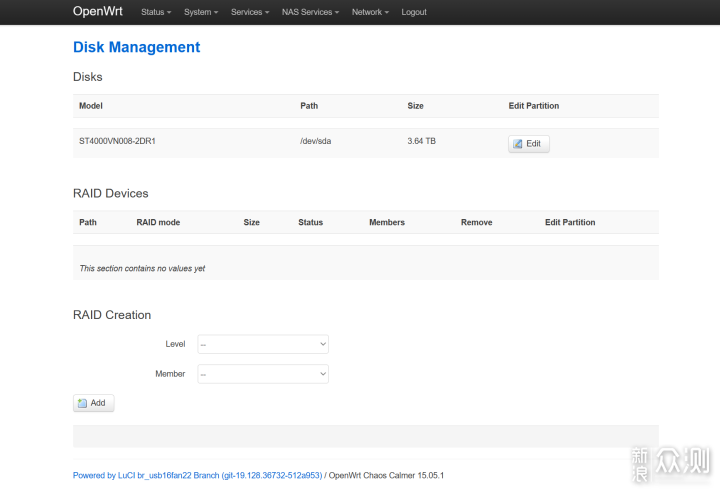The image size is (720, 492).
Task: Click the OpenWrt brand link
Action: [x=98, y=11]
